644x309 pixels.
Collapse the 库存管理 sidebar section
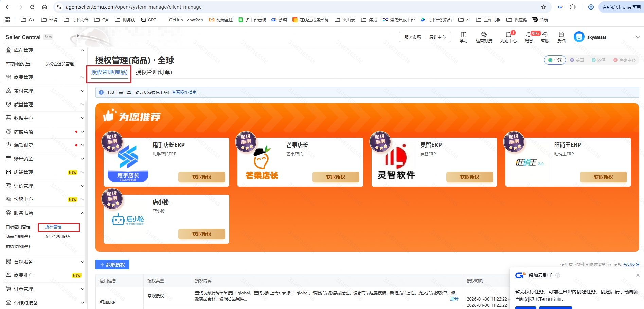pyautogui.click(x=82, y=50)
